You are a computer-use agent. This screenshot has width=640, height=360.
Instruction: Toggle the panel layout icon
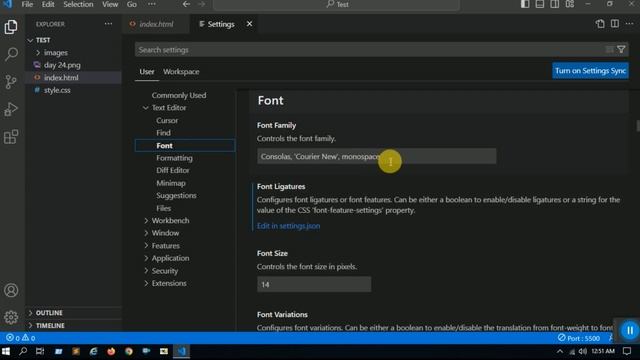click(540, 4)
